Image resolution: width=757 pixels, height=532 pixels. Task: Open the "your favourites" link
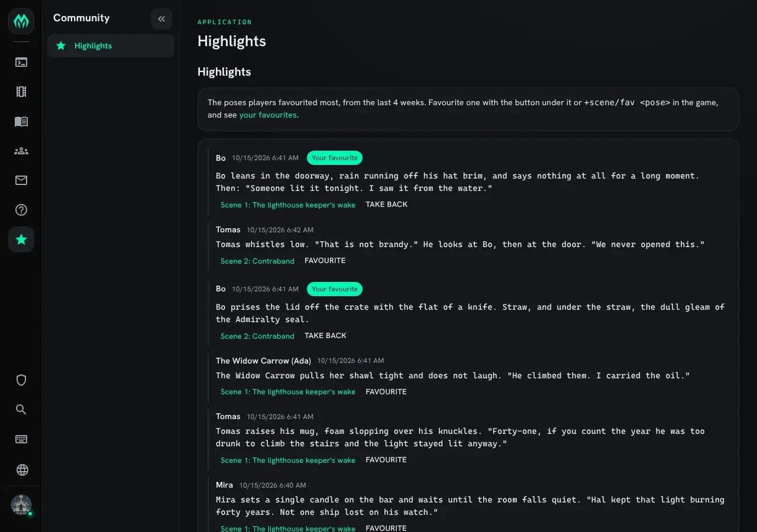click(x=268, y=115)
